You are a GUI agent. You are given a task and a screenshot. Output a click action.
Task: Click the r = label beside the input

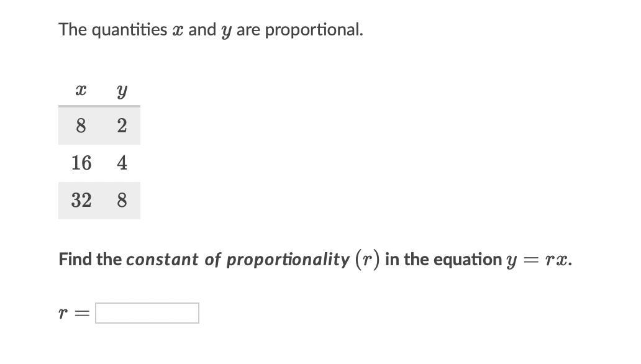[74, 313]
